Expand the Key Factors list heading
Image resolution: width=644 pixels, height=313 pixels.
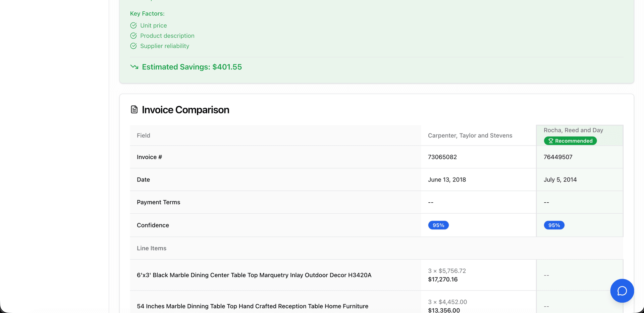pyautogui.click(x=147, y=13)
